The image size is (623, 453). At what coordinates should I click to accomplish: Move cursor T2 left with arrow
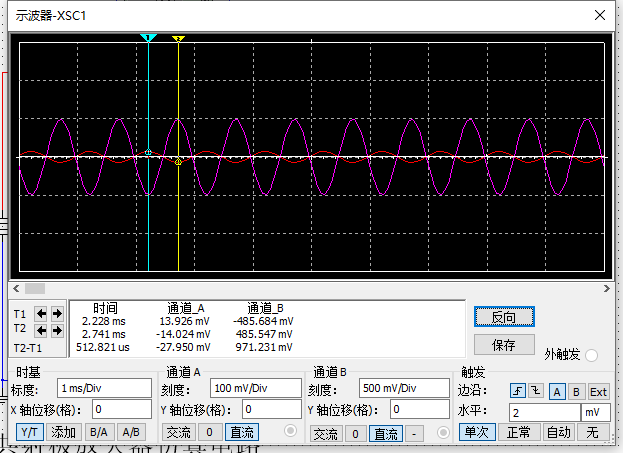point(41,330)
